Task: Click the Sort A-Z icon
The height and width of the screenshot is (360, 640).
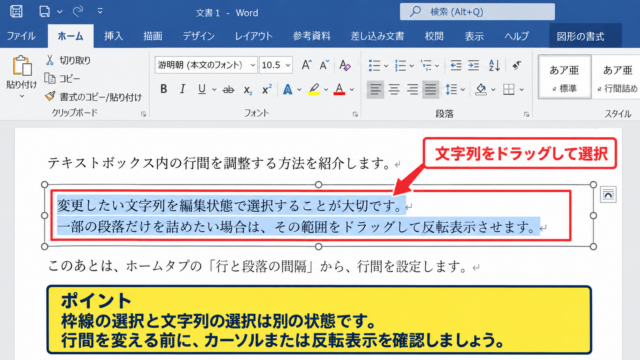Action: coord(494,65)
